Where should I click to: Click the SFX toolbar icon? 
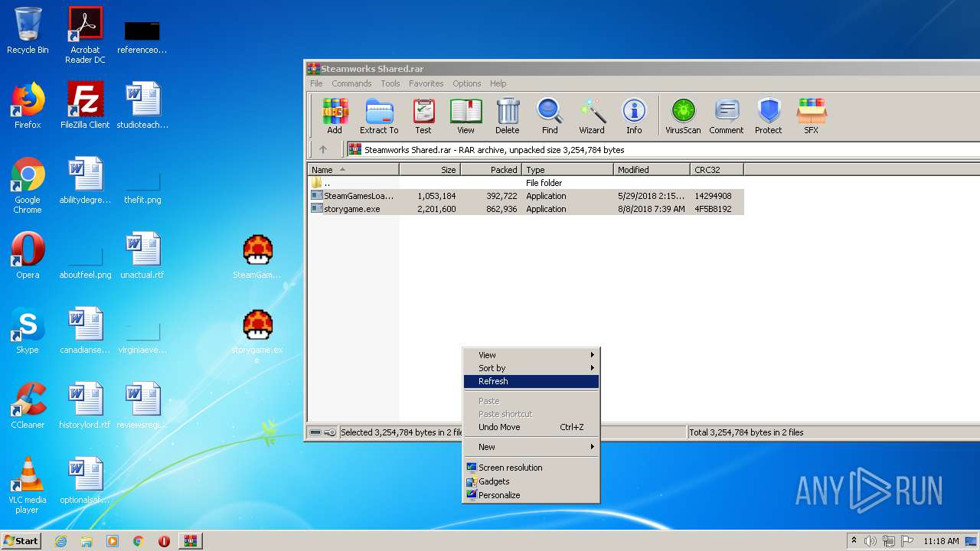(811, 116)
